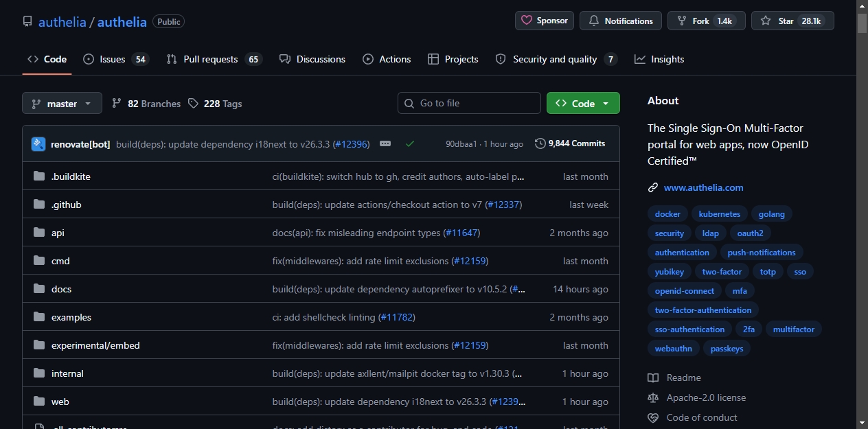Screen dimensions: 868x429
Task: Open the authelia owner link
Action: 62,21
